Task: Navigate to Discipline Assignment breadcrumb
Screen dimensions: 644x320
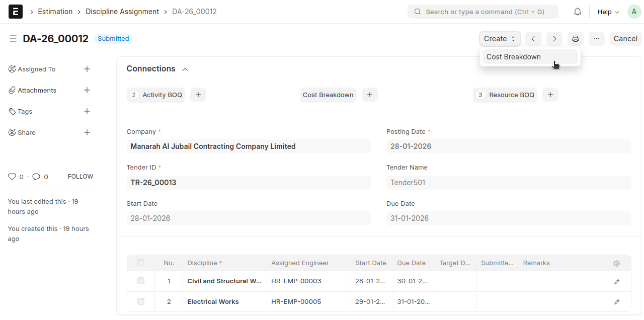Action: pos(122,12)
